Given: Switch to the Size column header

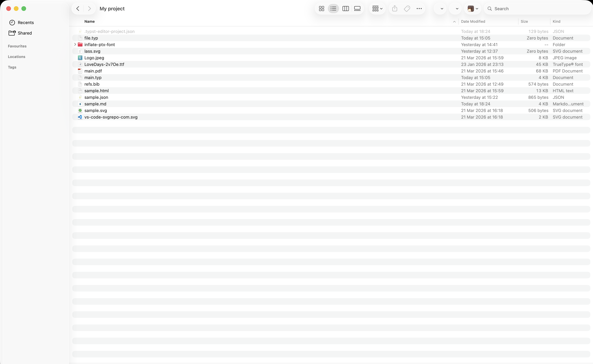Looking at the screenshot, I should [x=524, y=21].
